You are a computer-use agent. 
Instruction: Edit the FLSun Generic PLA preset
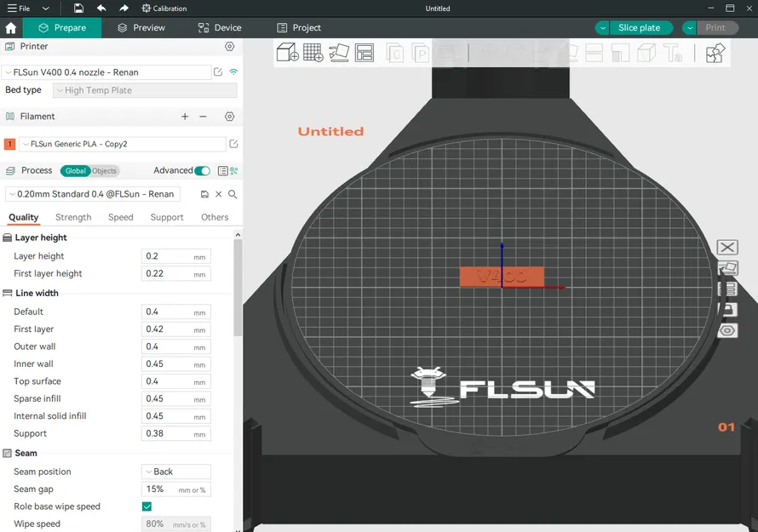pos(233,144)
